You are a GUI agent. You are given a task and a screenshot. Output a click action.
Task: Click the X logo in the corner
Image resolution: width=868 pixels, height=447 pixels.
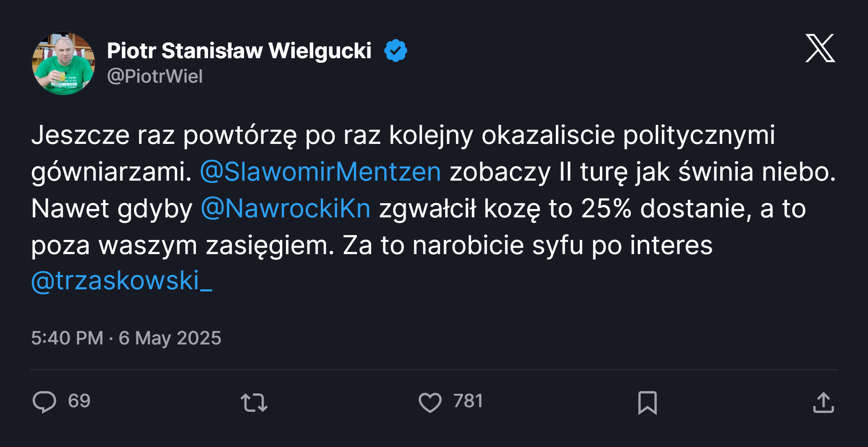pos(820,48)
